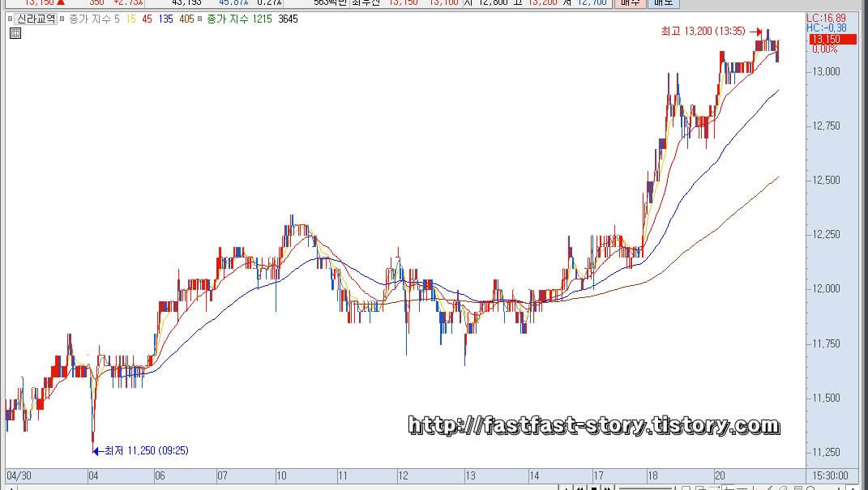Viewport: 868px width, 490px height.
Task: Toggle the square marker before 종가 지수 5
Action: [62, 19]
